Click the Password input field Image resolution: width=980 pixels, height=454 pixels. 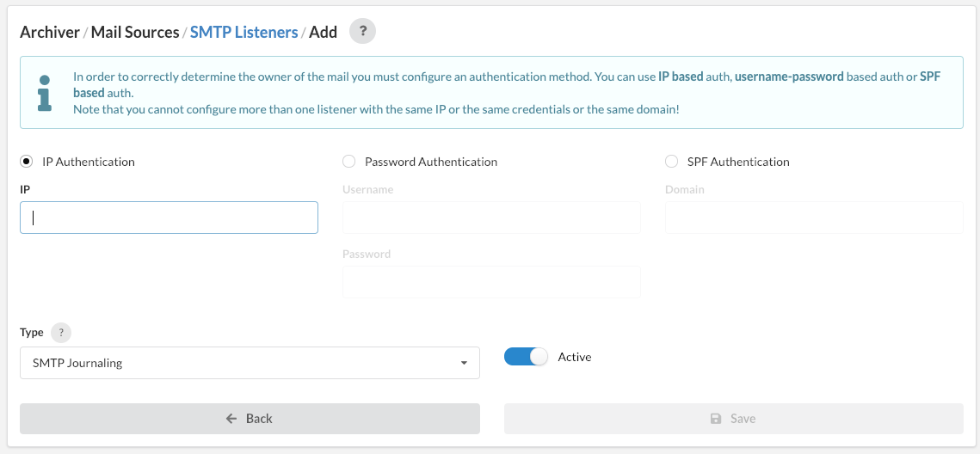click(491, 282)
